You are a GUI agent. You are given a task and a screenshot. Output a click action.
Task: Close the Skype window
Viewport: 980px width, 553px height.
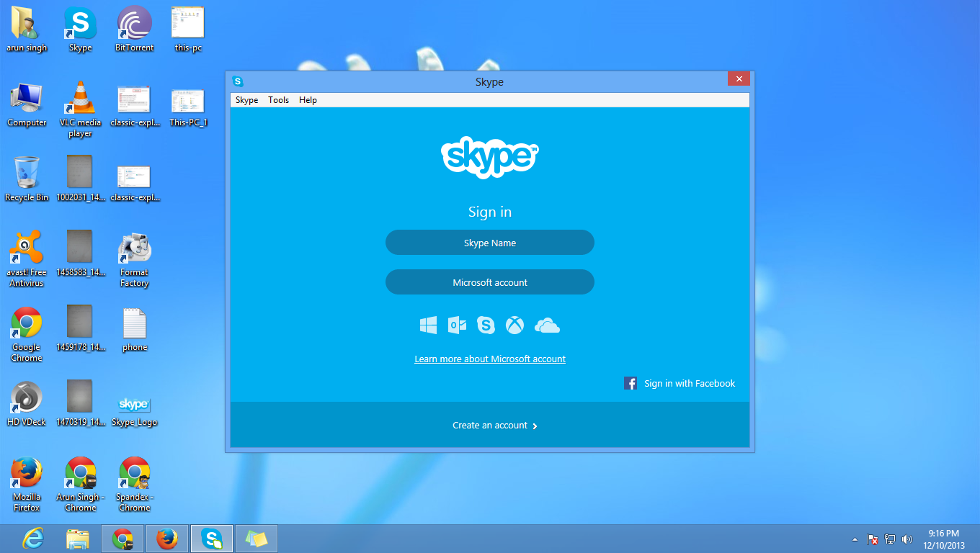(x=739, y=78)
